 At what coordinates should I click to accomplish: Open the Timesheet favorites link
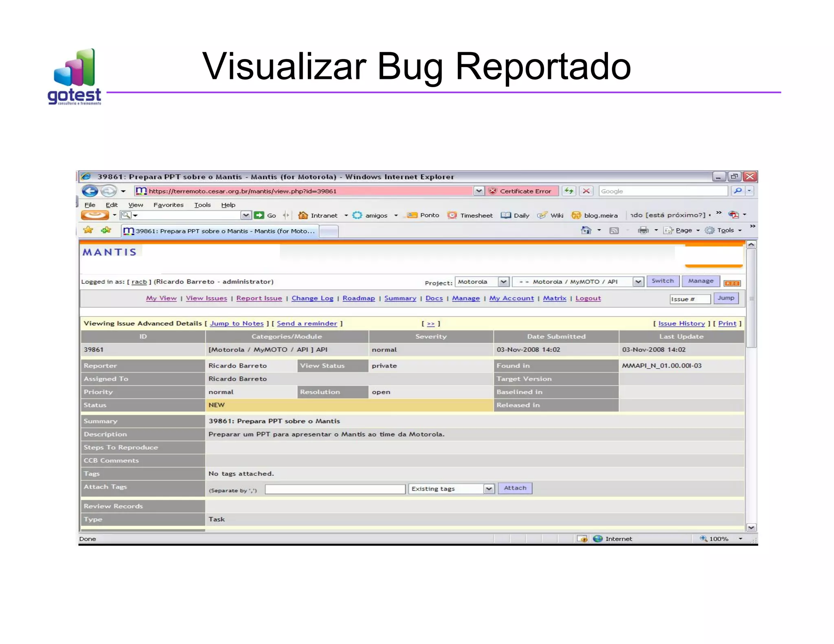(x=470, y=215)
